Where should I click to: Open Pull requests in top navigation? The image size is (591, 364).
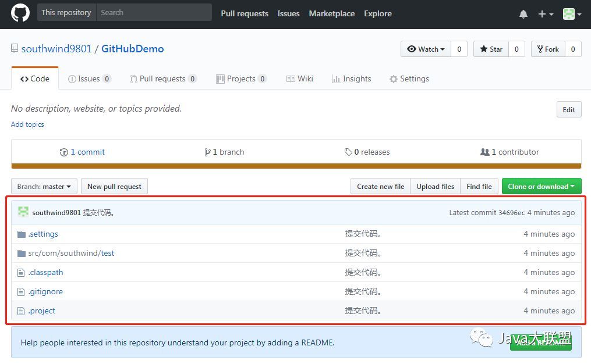click(x=245, y=13)
